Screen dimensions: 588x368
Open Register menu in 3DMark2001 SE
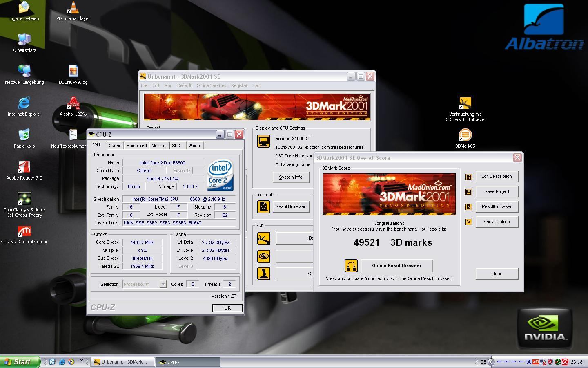239,85
